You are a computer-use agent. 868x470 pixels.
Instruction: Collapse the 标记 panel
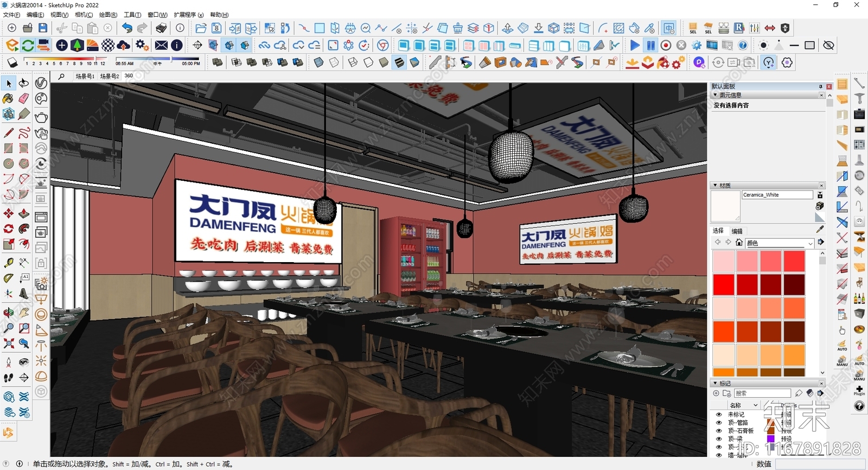pyautogui.click(x=715, y=383)
